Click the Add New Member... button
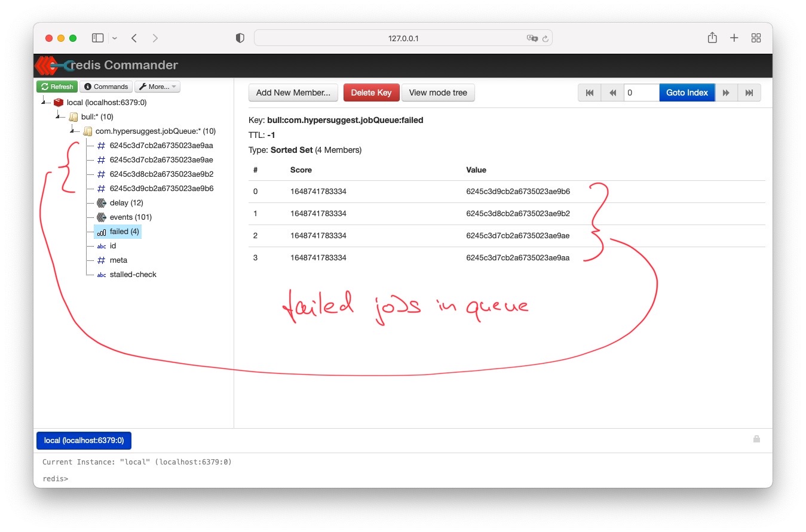Viewport: 806px width, 532px height. pyautogui.click(x=293, y=93)
